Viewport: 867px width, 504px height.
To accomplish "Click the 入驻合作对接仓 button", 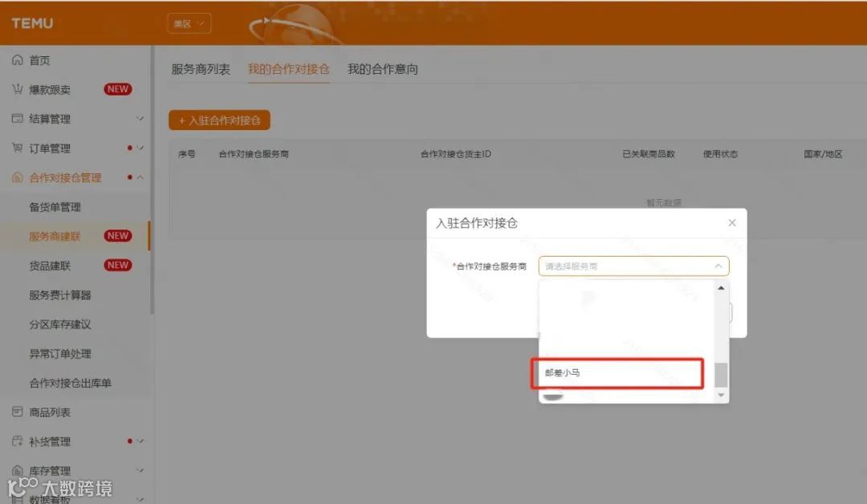I will pyautogui.click(x=219, y=120).
